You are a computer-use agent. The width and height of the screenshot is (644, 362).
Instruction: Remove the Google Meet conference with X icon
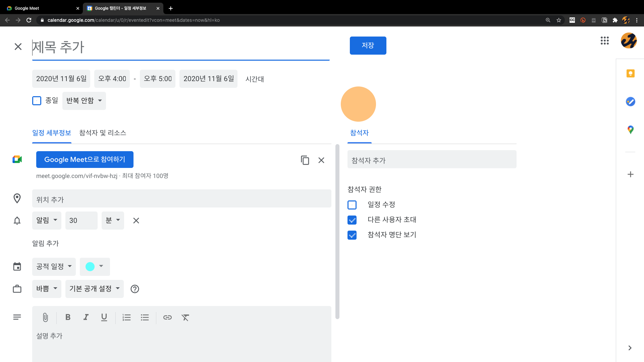(321, 160)
